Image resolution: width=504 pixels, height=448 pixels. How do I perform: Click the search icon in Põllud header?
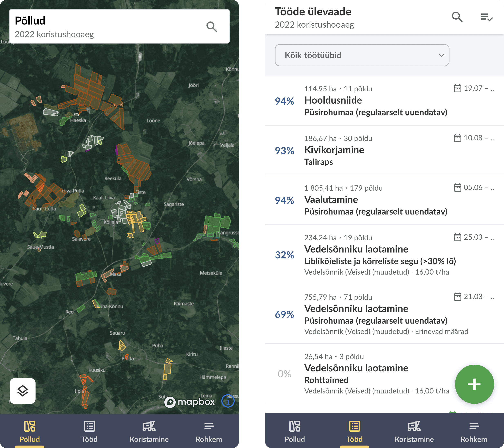click(212, 26)
